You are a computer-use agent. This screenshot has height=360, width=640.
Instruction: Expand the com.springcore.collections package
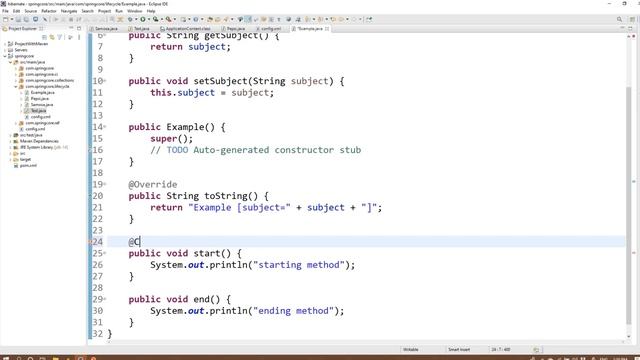(x=16, y=80)
